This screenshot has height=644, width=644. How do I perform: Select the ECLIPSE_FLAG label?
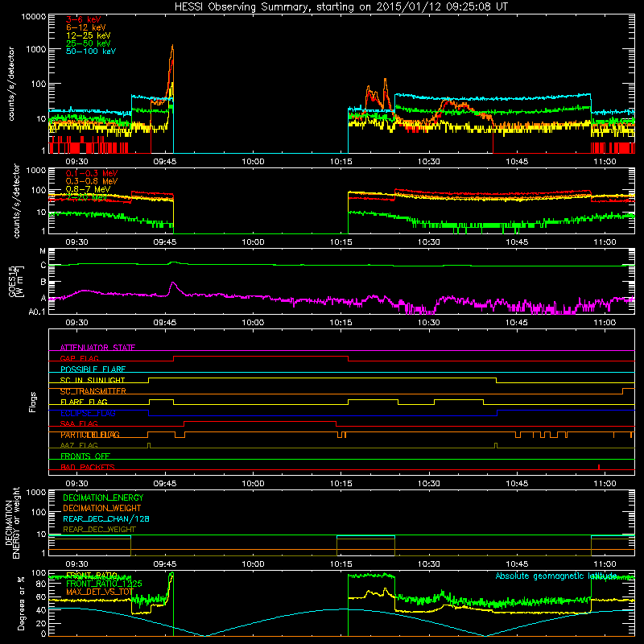[88, 413]
